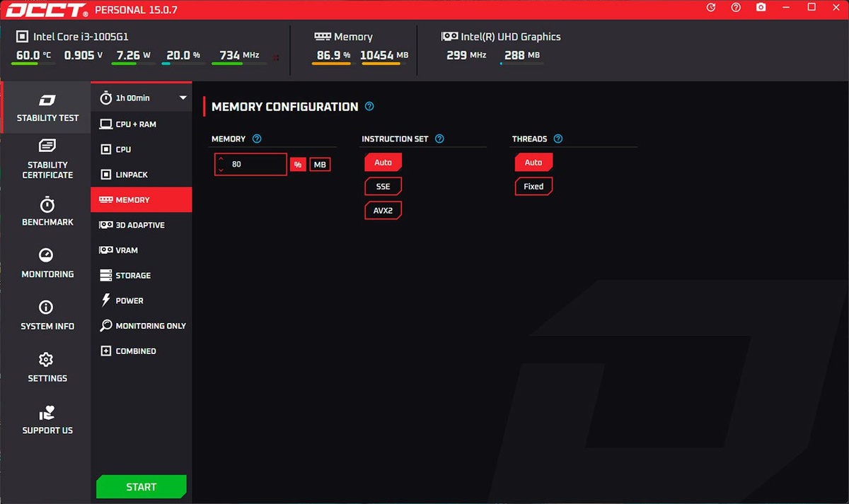Click the 288 MB GPU memory reading
Image resolution: width=849 pixels, height=504 pixels.
click(x=524, y=55)
